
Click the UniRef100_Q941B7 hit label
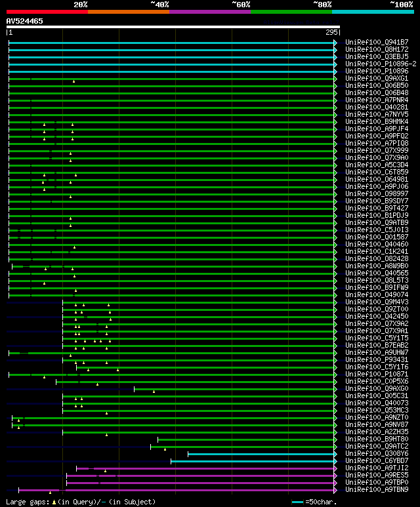[377, 43]
